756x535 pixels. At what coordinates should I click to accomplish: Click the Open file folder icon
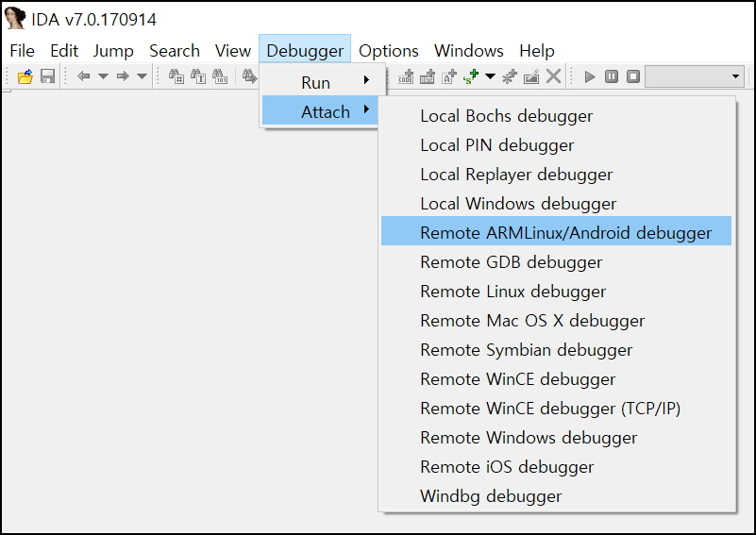click(x=25, y=76)
